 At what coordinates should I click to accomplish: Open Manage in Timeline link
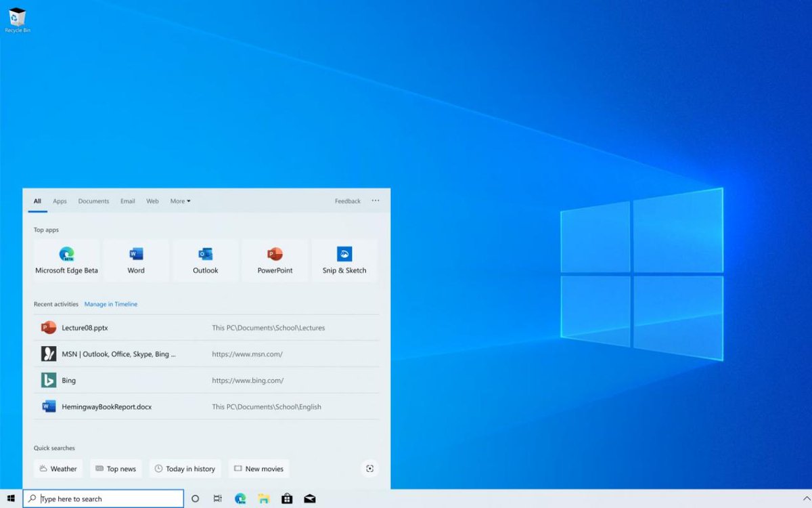(111, 304)
